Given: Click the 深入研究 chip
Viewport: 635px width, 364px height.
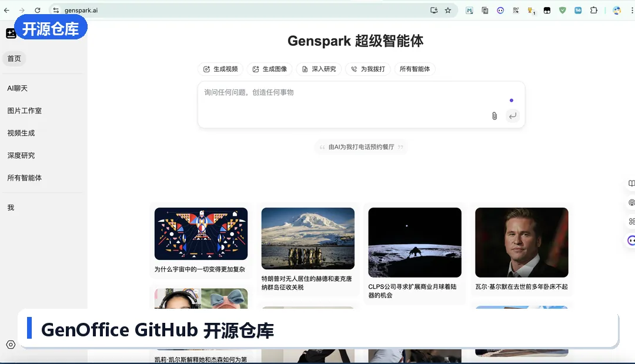Looking at the screenshot, I should click(x=319, y=69).
